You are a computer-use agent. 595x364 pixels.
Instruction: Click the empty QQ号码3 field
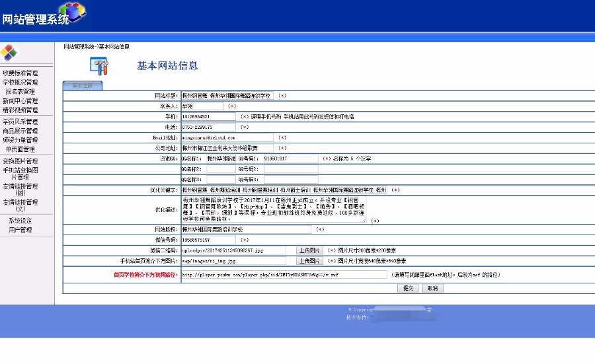coord(291,179)
